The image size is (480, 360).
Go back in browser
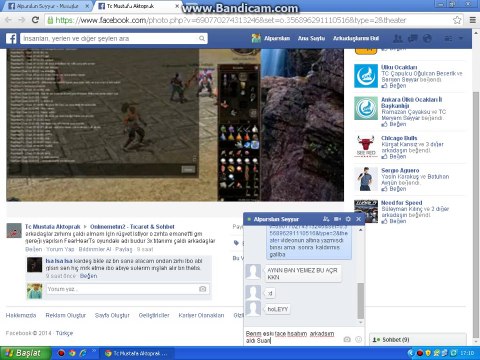(8, 20)
